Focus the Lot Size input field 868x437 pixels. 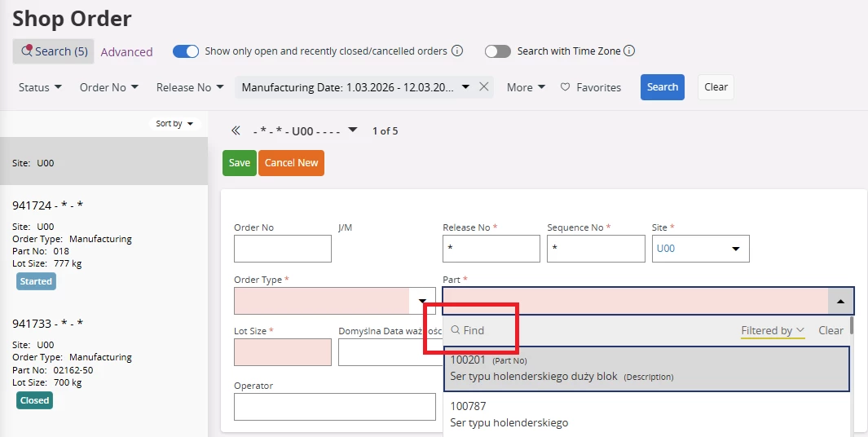(283, 352)
